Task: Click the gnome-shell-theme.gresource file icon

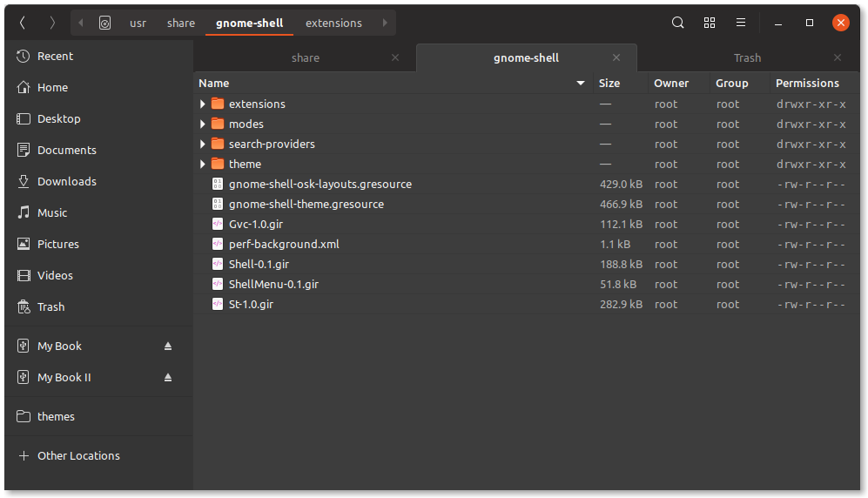Action: pos(218,205)
